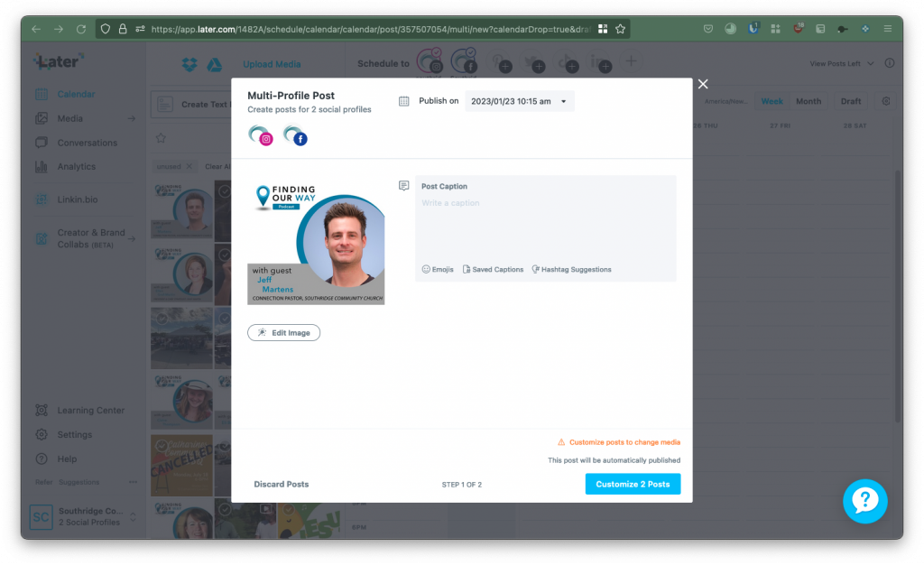This screenshot has height=565, width=924.
Task: Close the Multi-Profile Post dialog
Action: [x=703, y=84]
